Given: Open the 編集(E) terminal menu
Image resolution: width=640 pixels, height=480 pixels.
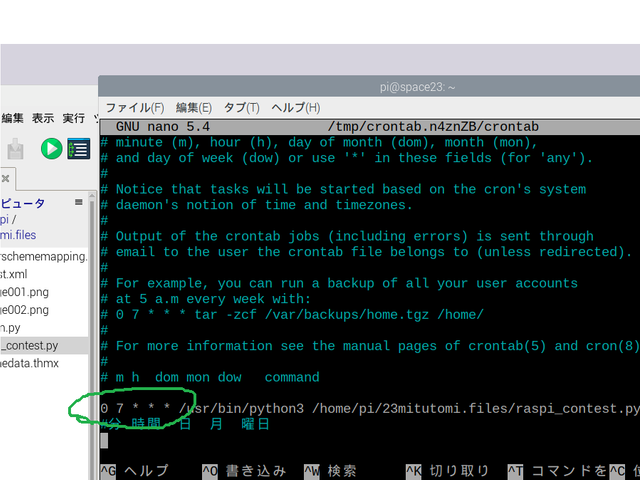Looking at the screenshot, I should pos(194,108).
